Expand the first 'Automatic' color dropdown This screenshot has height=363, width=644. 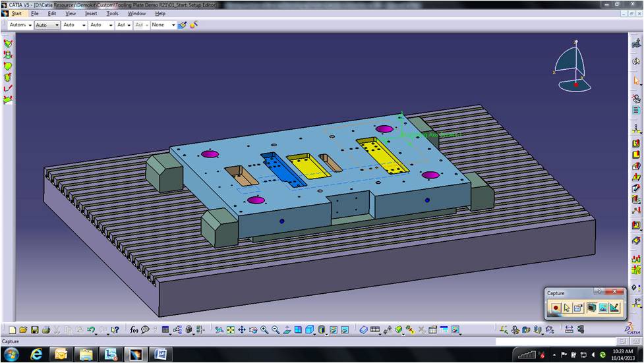28,25
